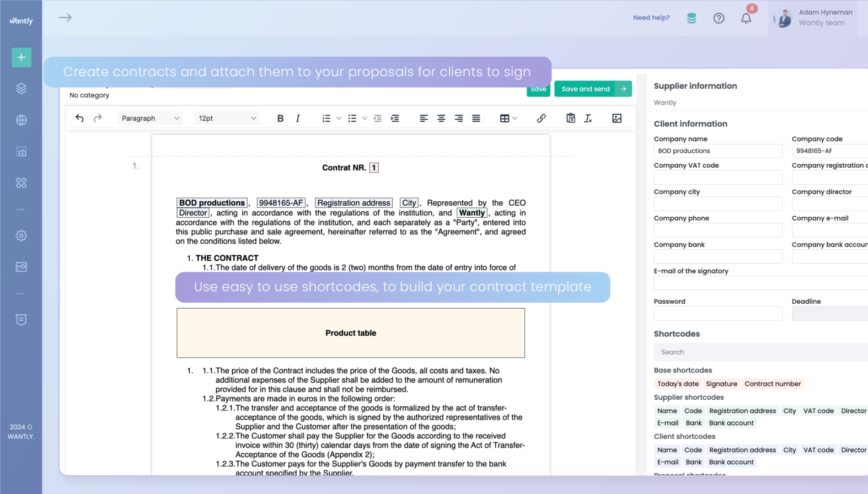Image resolution: width=868 pixels, height=494 pixels.
Task: Center align the text
Action: [x=441, y=119]
